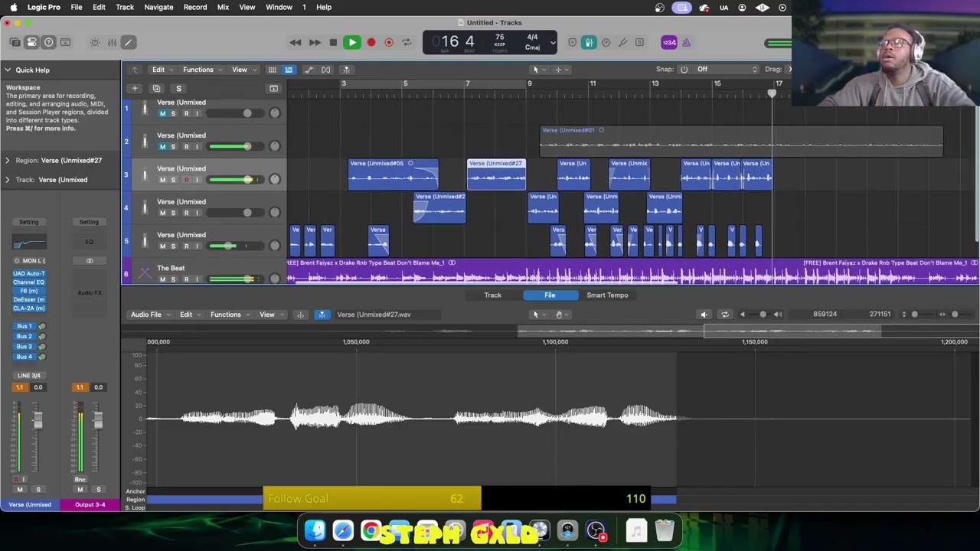Image resolution: width=980 pixels, height=551 pixels.
Task: Open the Audio File menu in editor
Action: click(x=149, y=315)
